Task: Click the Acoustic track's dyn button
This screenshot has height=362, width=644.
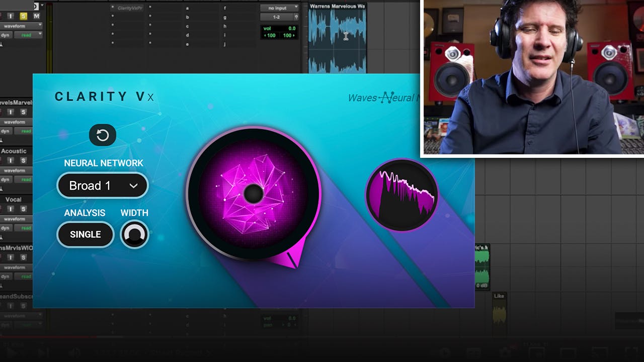Action: pos(6,179)
